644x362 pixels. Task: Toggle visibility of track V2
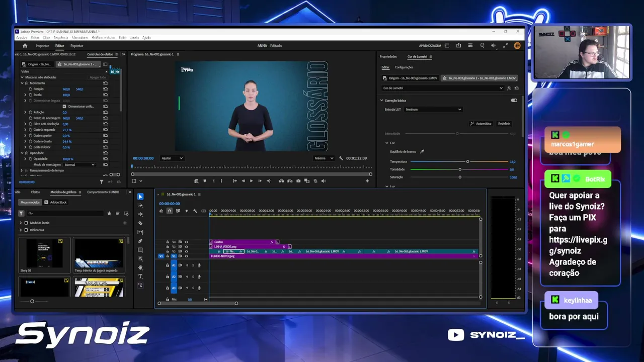tap(186, 251)
